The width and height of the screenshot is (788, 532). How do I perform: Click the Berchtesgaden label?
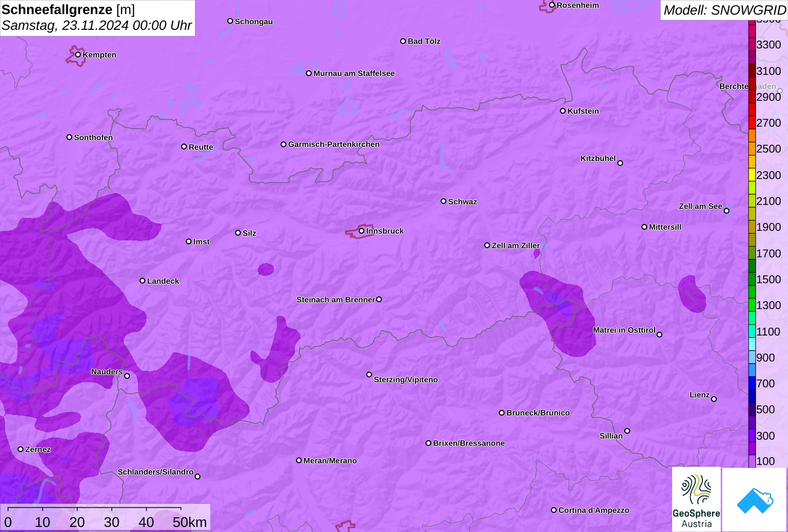747,86
